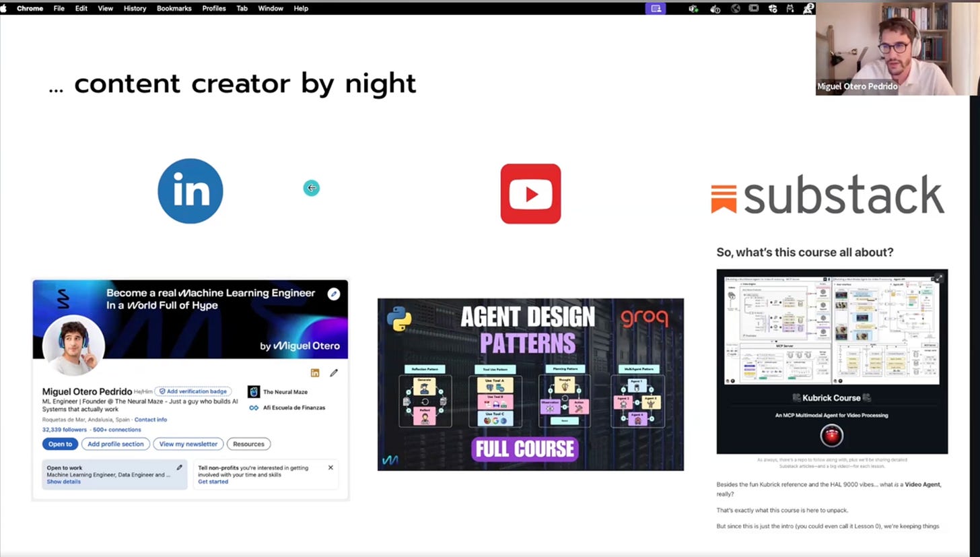This screenshot has height=557, width=980.
Task: Click the FULL COURSE banner
Action: coord(525,449)
